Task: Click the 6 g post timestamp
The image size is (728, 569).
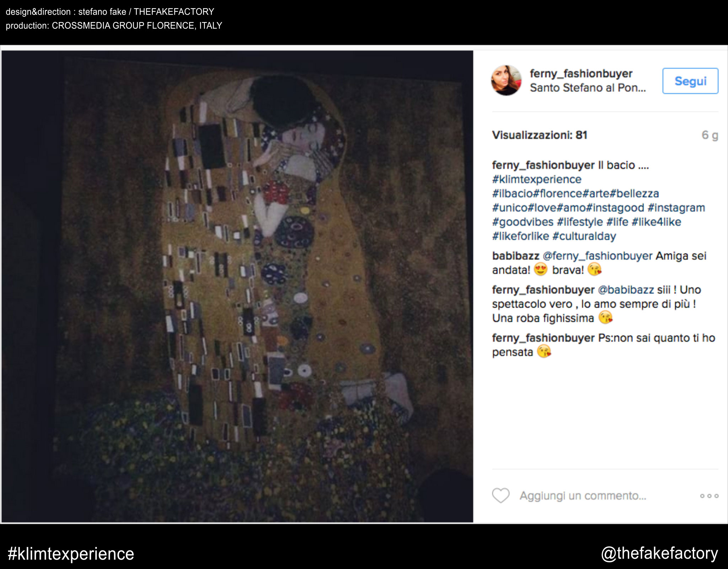Action: (710, 135)
